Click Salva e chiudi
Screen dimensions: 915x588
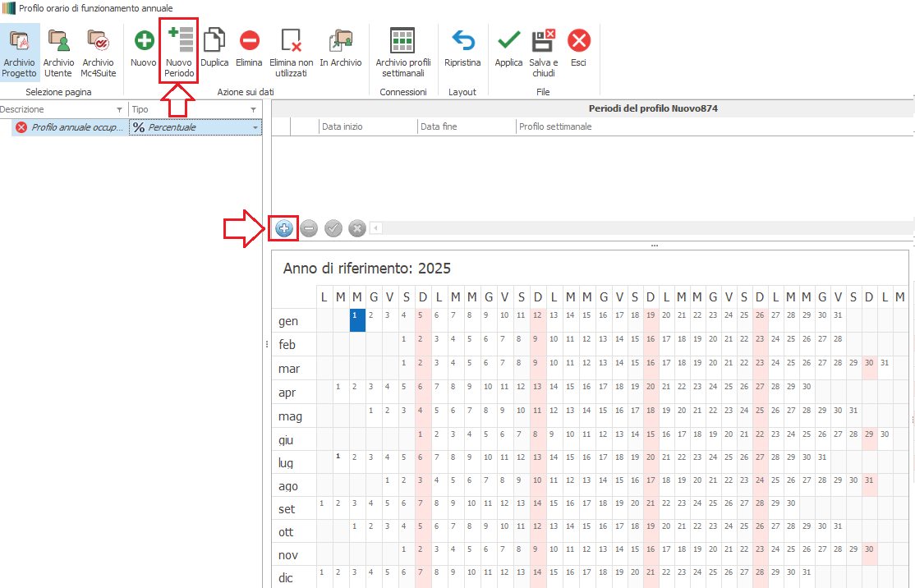pyautogui.click(x=543, y=41)
